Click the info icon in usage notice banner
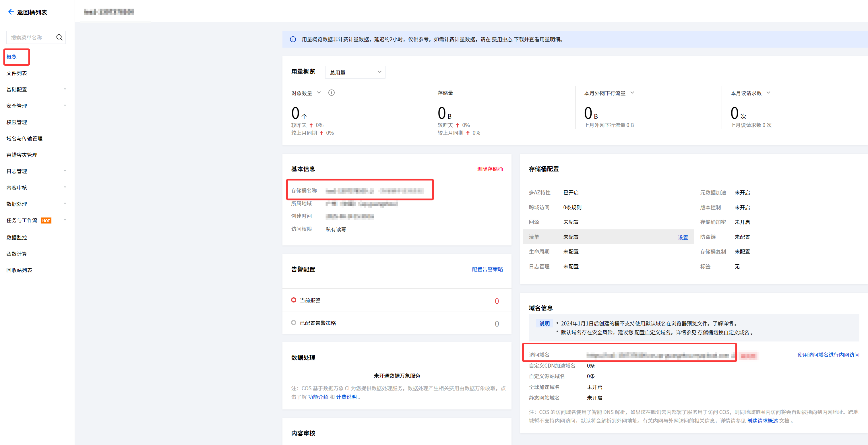Image resolution: width=868 pixels, height=445 pixels. click(x=293, y=39)
